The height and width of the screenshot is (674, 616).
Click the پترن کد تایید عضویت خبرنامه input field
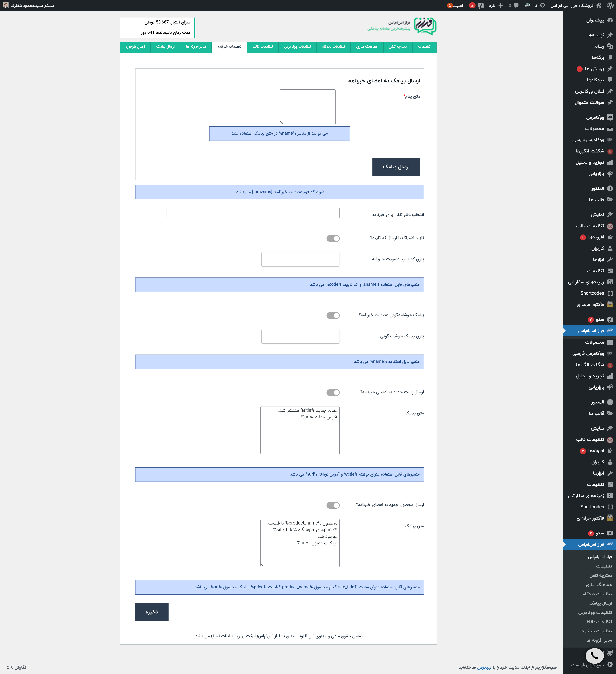[x=300, y=259]
